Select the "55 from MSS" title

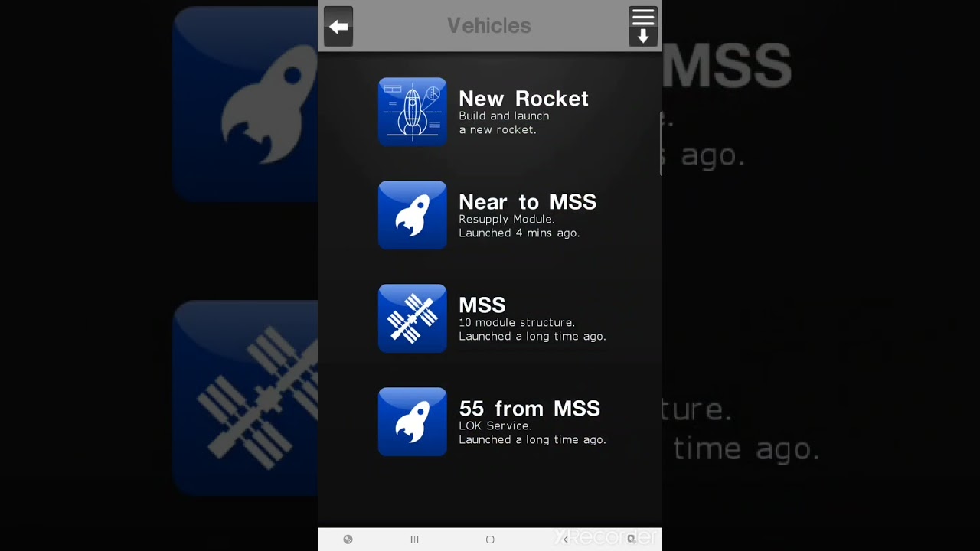point(530,409)
